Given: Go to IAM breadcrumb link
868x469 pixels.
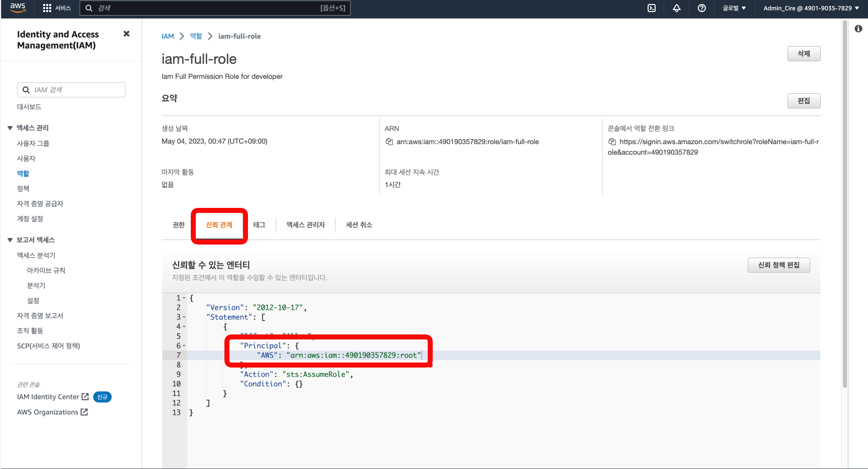Looking at the screenshot, I should [168, 36].
